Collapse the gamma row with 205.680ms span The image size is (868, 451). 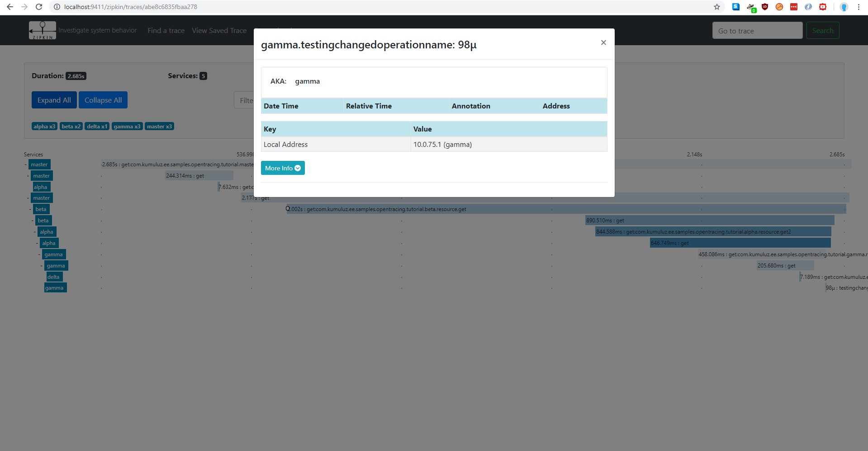42,266
